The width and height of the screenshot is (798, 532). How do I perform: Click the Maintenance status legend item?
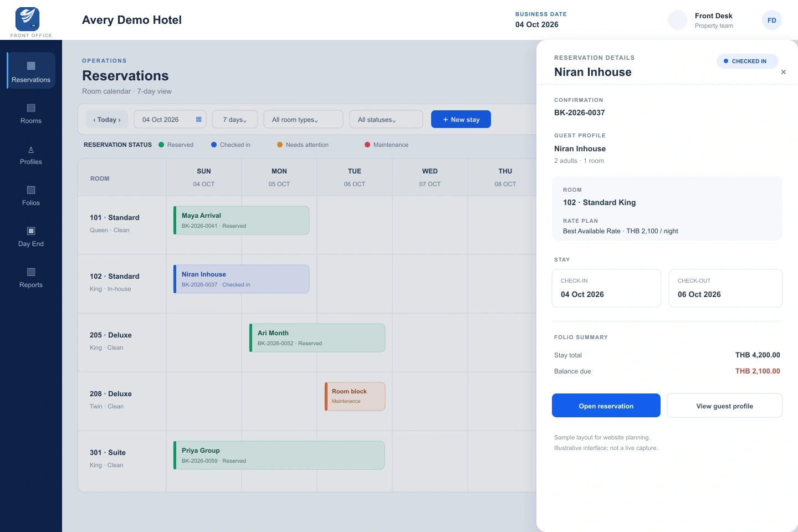point(387,145)
